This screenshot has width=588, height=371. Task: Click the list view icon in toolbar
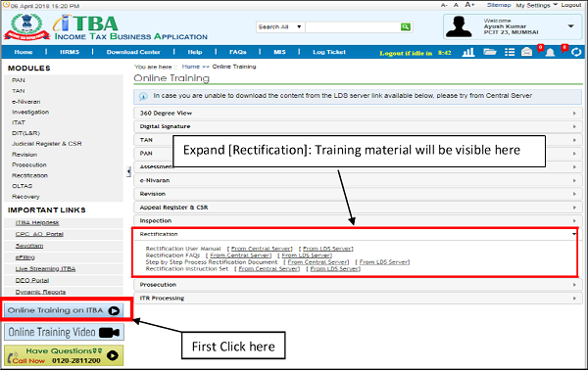click(510, 52)
